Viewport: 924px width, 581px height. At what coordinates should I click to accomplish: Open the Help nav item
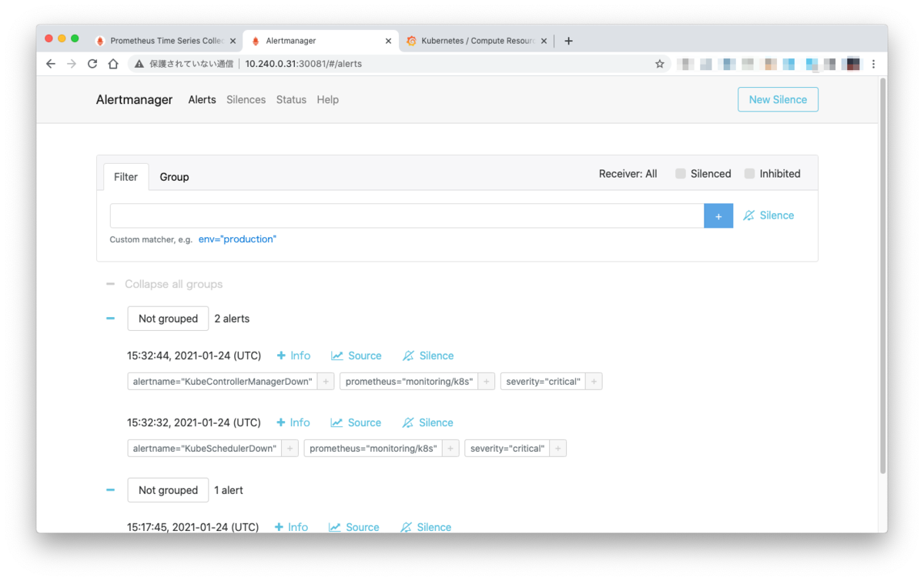[x=327, y=99]
